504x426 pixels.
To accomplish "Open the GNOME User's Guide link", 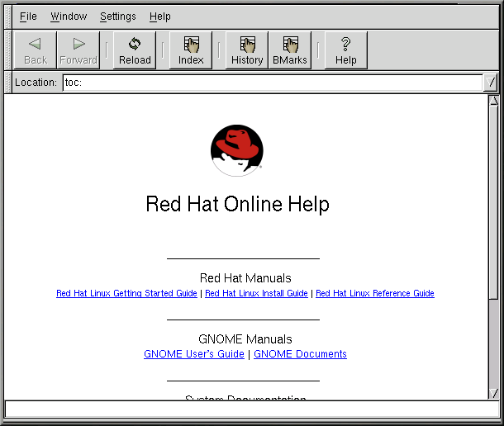I will (x=194, y=354).
